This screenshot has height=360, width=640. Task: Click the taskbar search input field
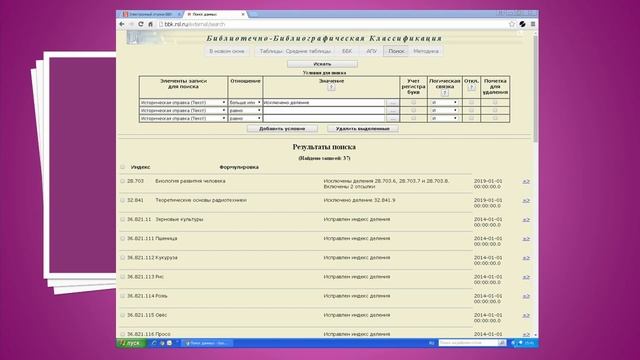(468, 343)
